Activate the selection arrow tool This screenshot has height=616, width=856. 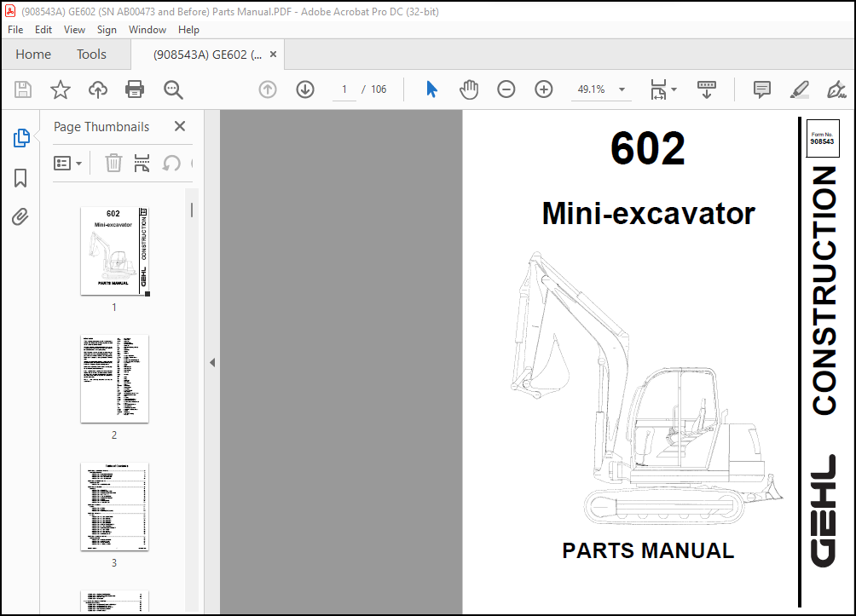pos(431,89)
